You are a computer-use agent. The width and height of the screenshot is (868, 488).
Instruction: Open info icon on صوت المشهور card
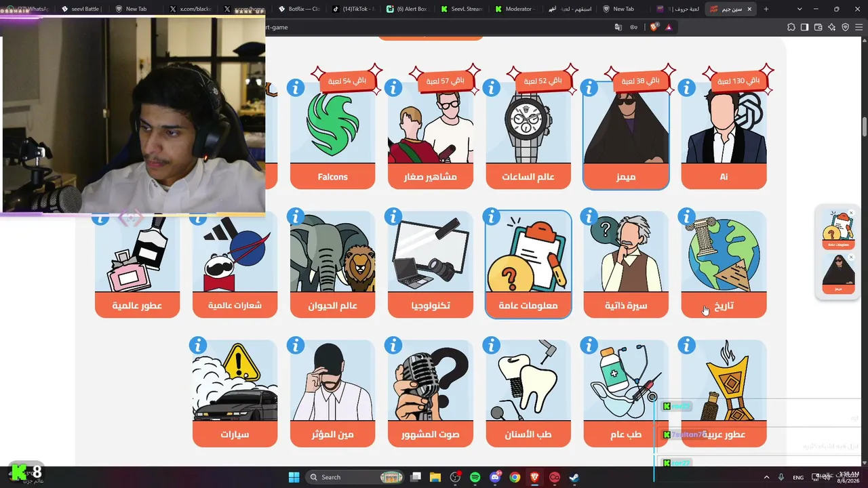click(393, 346)
